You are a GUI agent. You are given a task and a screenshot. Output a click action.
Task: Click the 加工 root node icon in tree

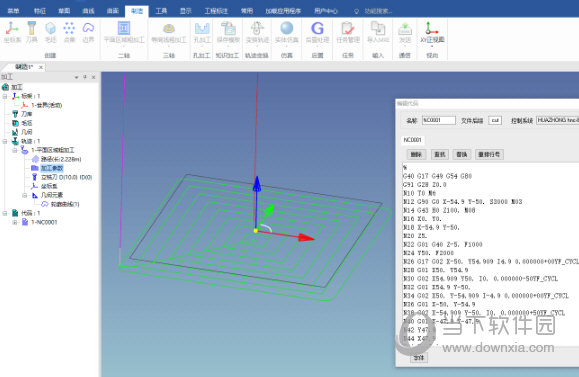tap(5, 87)
